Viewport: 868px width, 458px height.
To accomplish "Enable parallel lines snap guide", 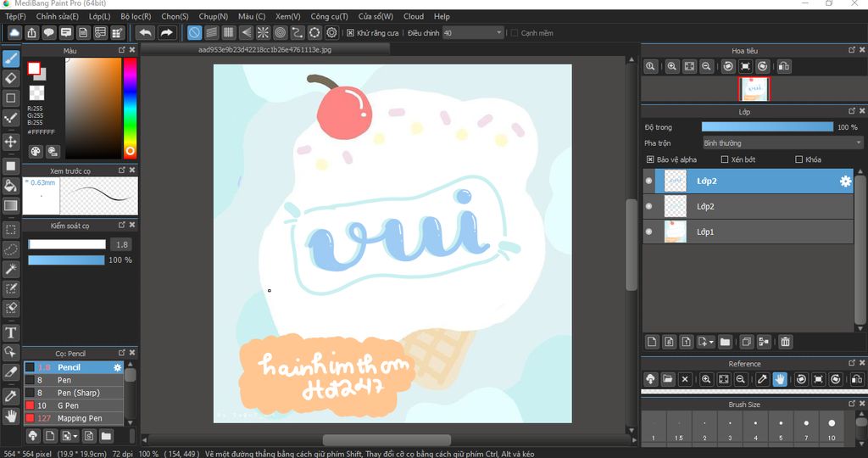I will point(211,33).
